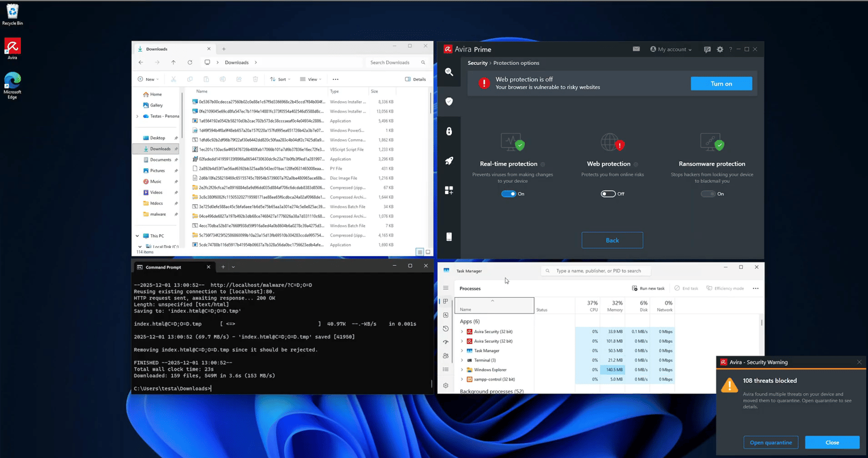Click Open quarantine in Avira warning
This screenshot has height=458, width=868.
[x=771, y=442]
